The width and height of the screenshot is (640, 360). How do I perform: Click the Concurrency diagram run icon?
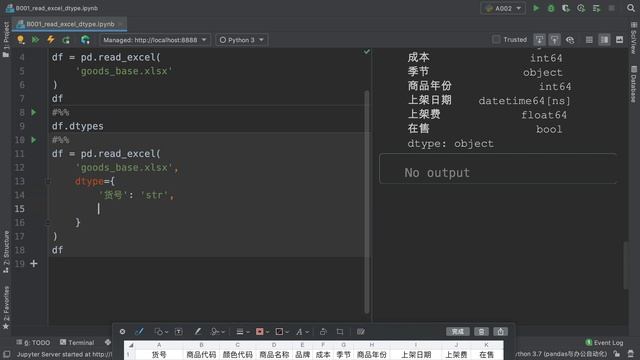coord(596,8)
